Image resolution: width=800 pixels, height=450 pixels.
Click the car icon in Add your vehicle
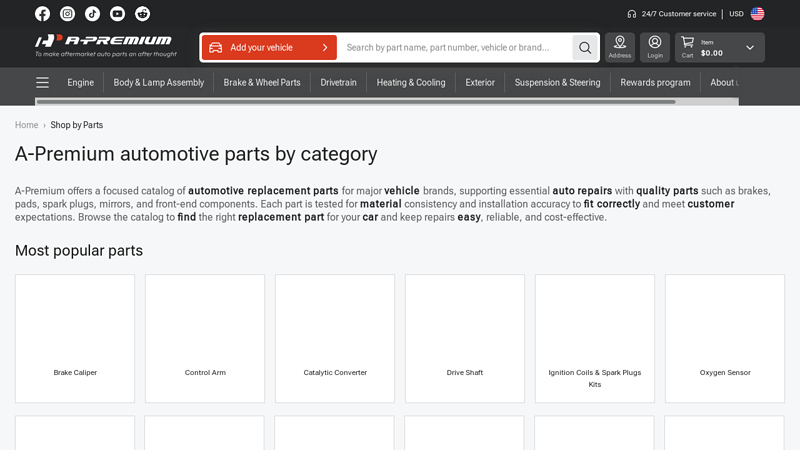(216, 47)
